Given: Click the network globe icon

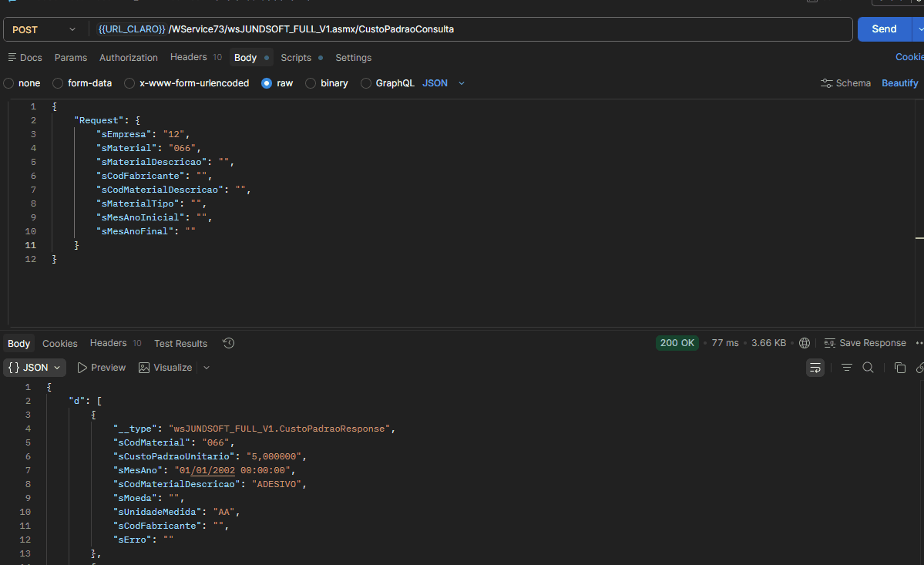Looking at the screenshot, I should coord(805,343).
